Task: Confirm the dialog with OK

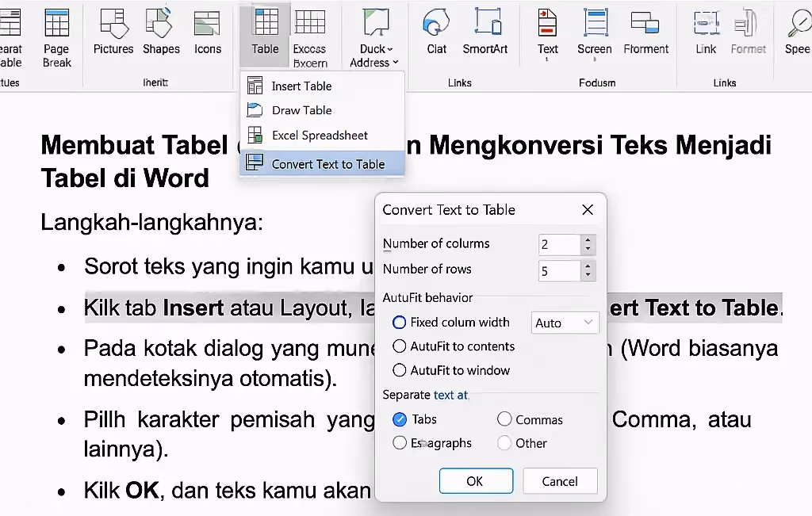Action: click(476, 481)
